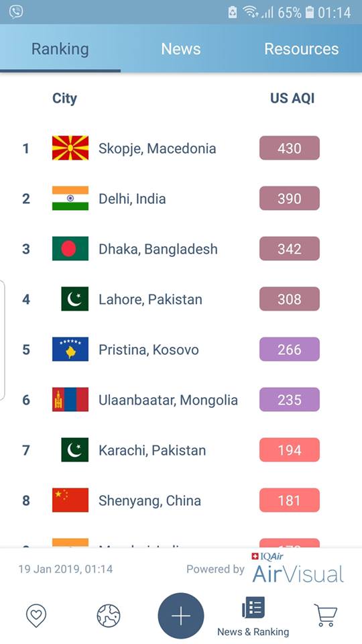Tap the Mongolia flag icon
This screenshot has height=644, width=362.
click(x=70, y=400)
